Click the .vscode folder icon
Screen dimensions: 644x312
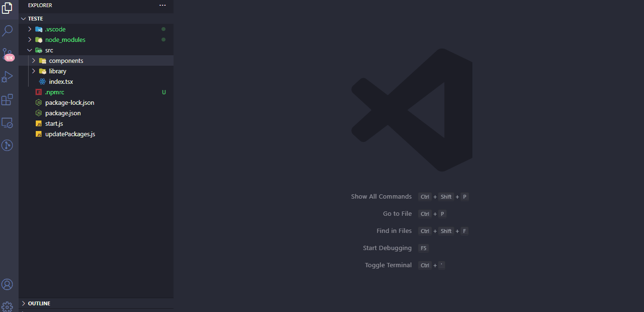click(x=39, y=29)
